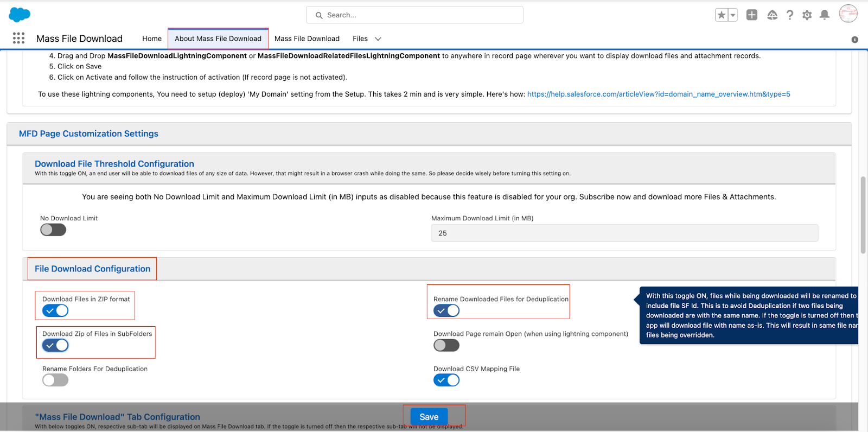The image size is (868, 432).
Task: Click the "Mass File Download" Tab Configuration heading
Action: click(x=118, y=417)
